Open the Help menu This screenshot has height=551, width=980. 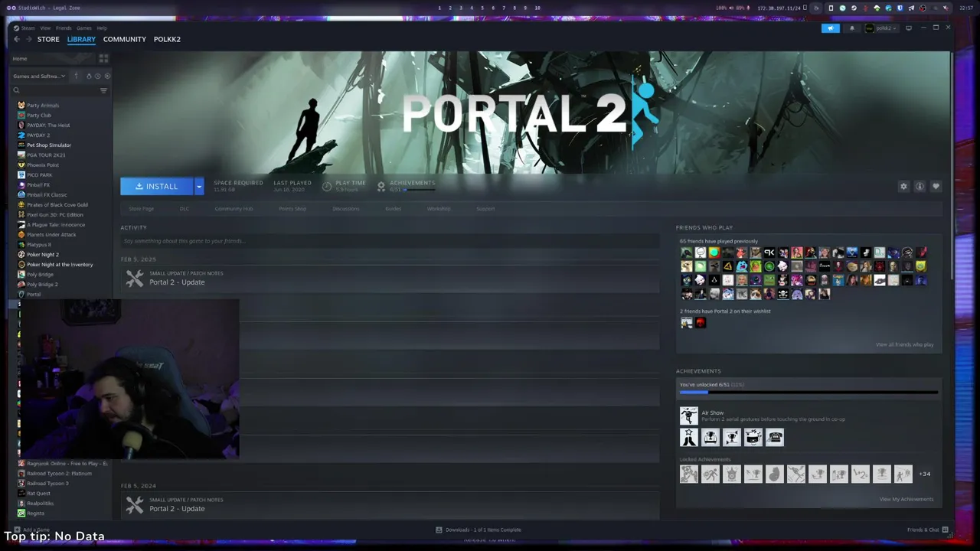click(x=102, y=28)
